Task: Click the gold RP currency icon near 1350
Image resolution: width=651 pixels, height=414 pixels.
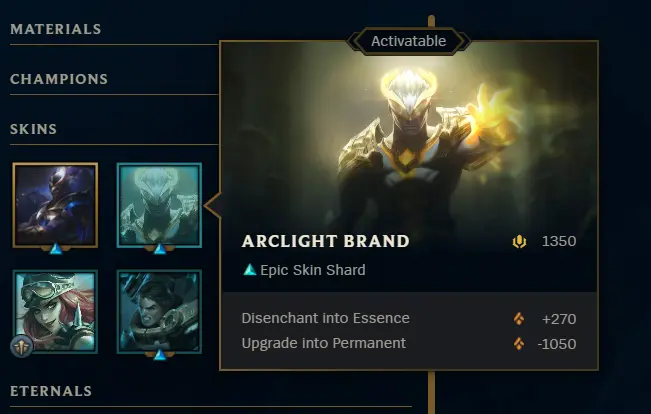Action: [519, 241]
